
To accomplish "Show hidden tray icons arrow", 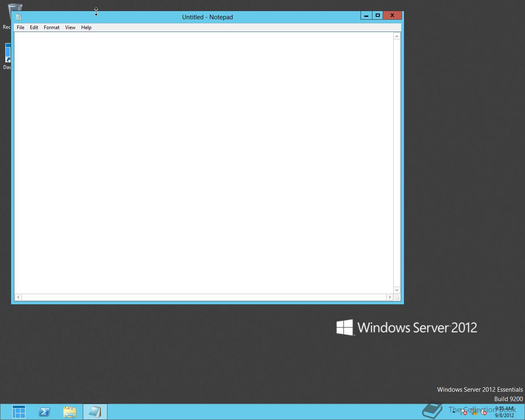I will 454,412.
